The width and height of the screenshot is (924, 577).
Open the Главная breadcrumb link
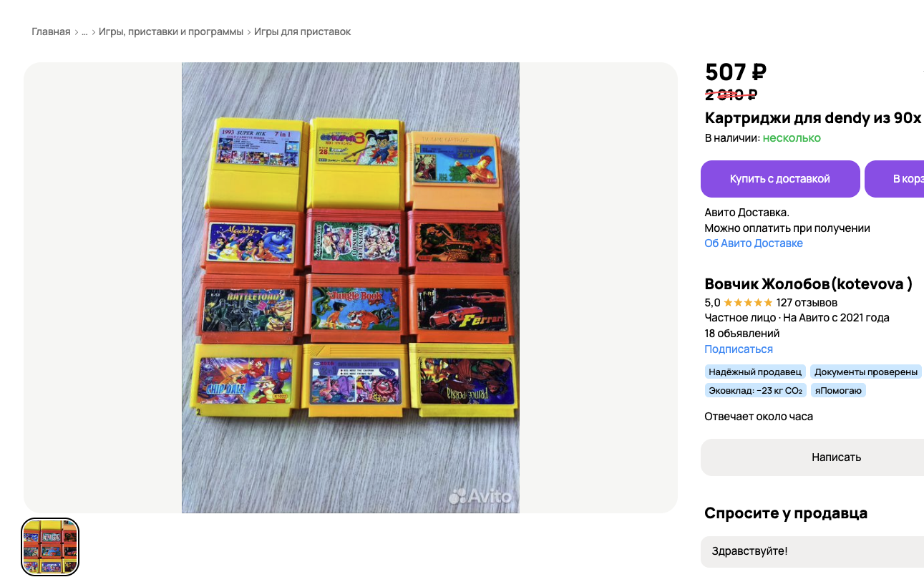pos(51,31)
